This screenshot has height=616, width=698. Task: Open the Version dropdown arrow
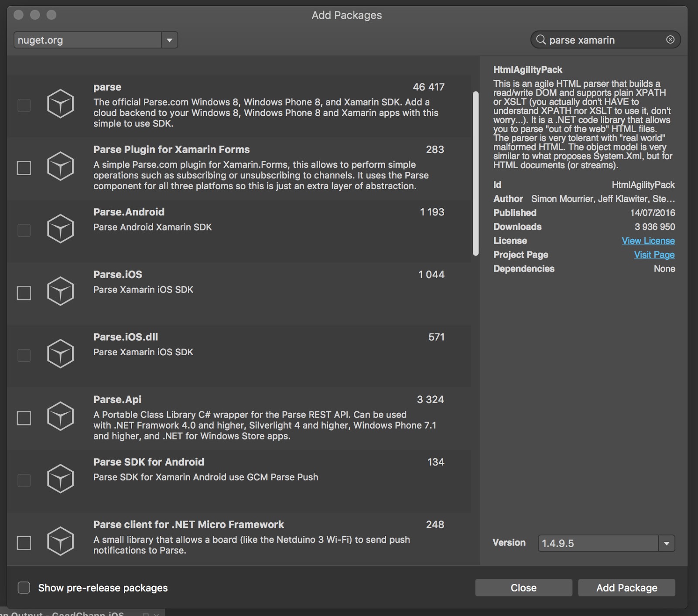pos(667,543)
